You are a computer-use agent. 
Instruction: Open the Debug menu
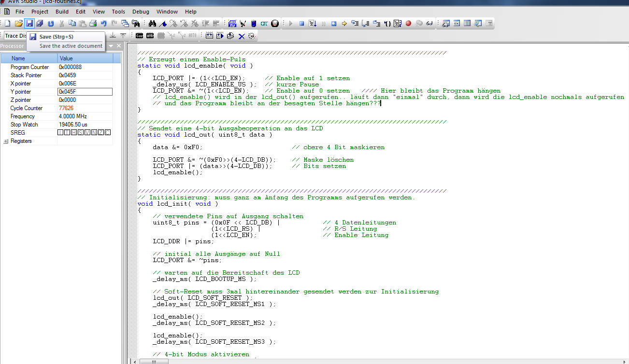point(141,12)
